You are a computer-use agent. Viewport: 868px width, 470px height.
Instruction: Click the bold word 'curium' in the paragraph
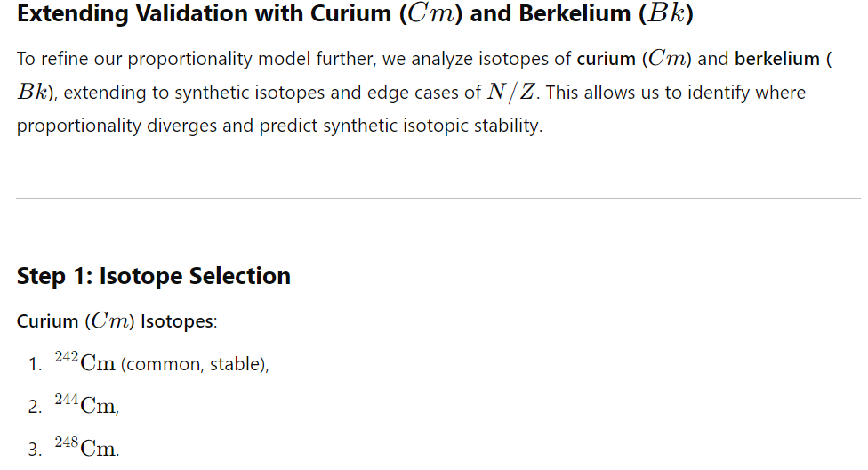[607, 59]
